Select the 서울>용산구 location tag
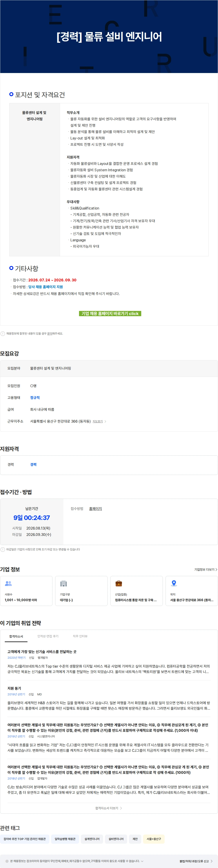Screen dimensions: 218x868 pyautogui.click(x=154, y=839)
